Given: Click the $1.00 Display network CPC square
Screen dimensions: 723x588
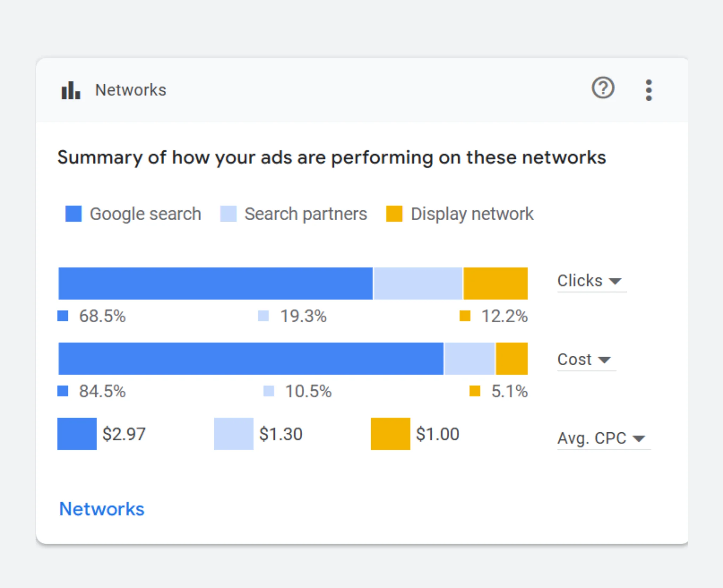Looking at the screenshot, I should tap(390, 434).
